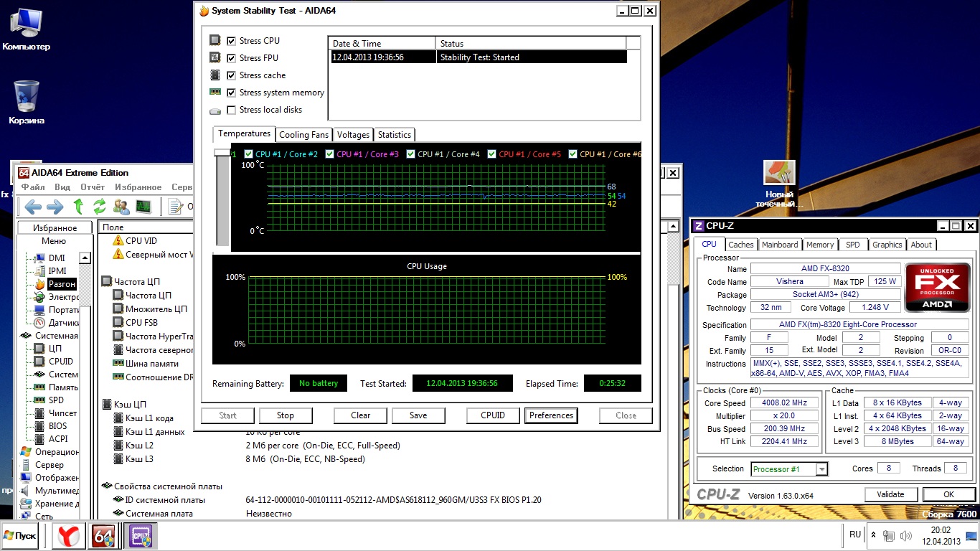
Task: Click Stop to end the stability test
Action: coord(286,415)
